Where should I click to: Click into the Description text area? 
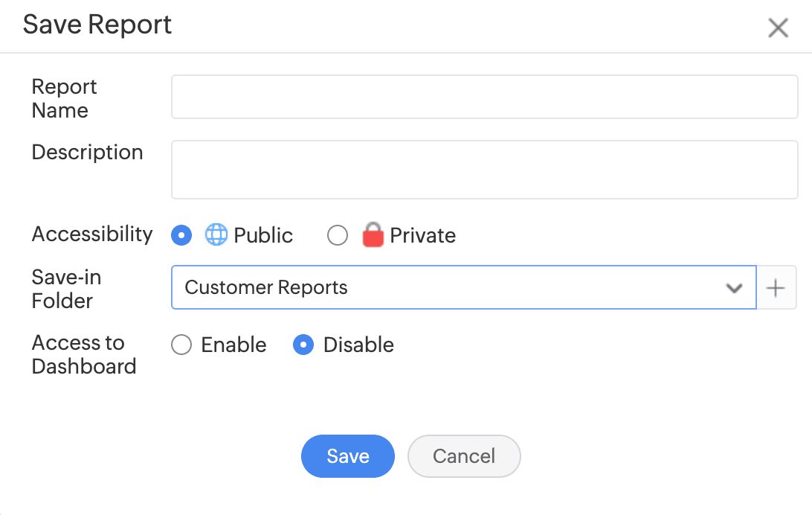[x=484, y=170]
